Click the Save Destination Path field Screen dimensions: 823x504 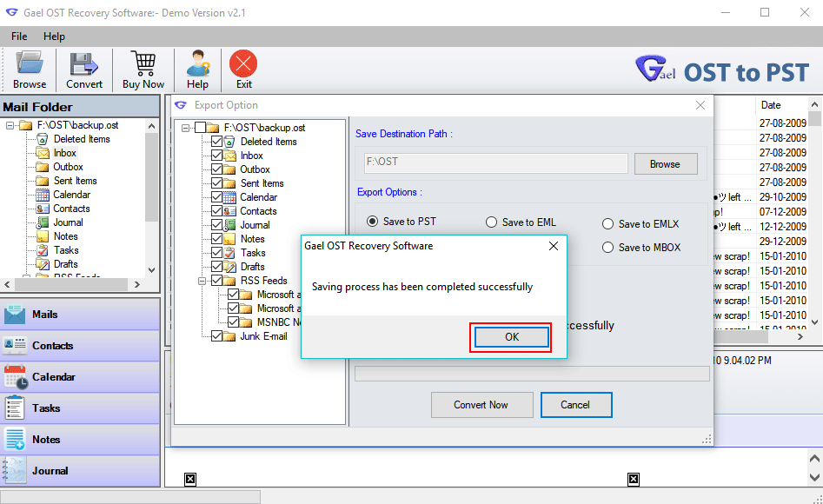tap(495, 162)
